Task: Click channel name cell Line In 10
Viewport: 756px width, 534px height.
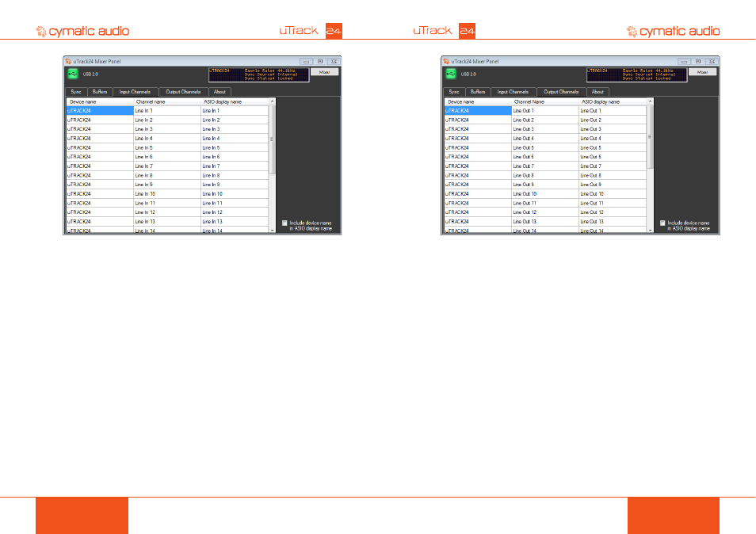Action: pyautogui.click(x=167, y=194)
